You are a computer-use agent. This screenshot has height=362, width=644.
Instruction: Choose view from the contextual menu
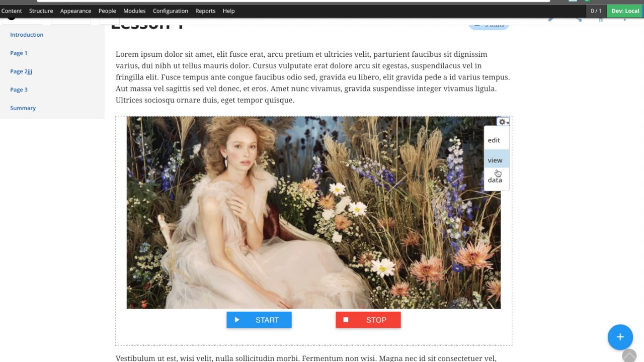pyautogui.click(x=497, y=160)
